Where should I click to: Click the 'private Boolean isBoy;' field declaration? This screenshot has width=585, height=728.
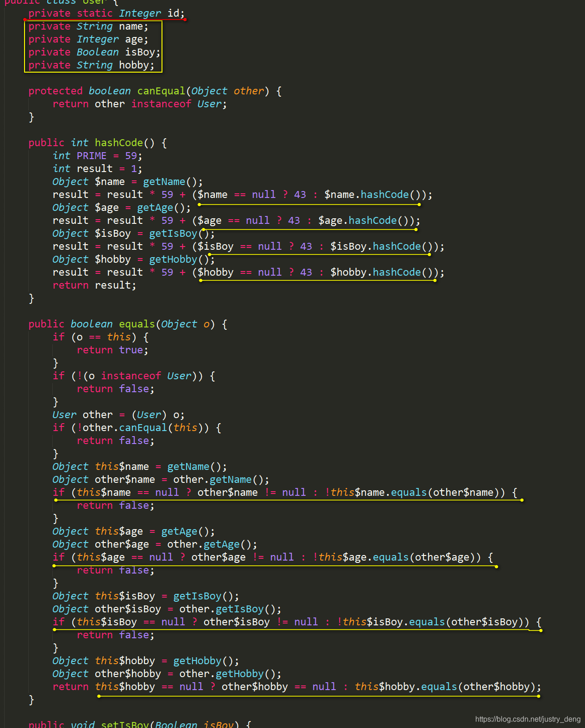click(x=94, y=52)
